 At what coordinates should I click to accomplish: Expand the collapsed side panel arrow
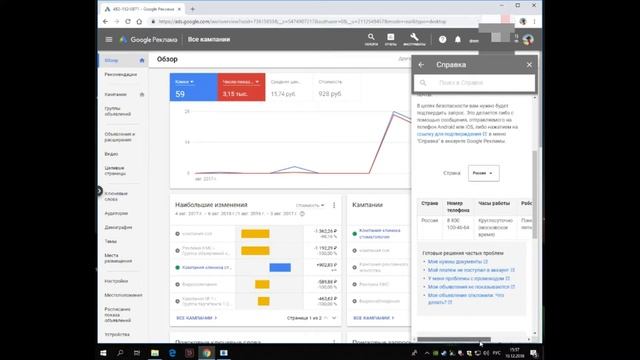coord(99,191)
